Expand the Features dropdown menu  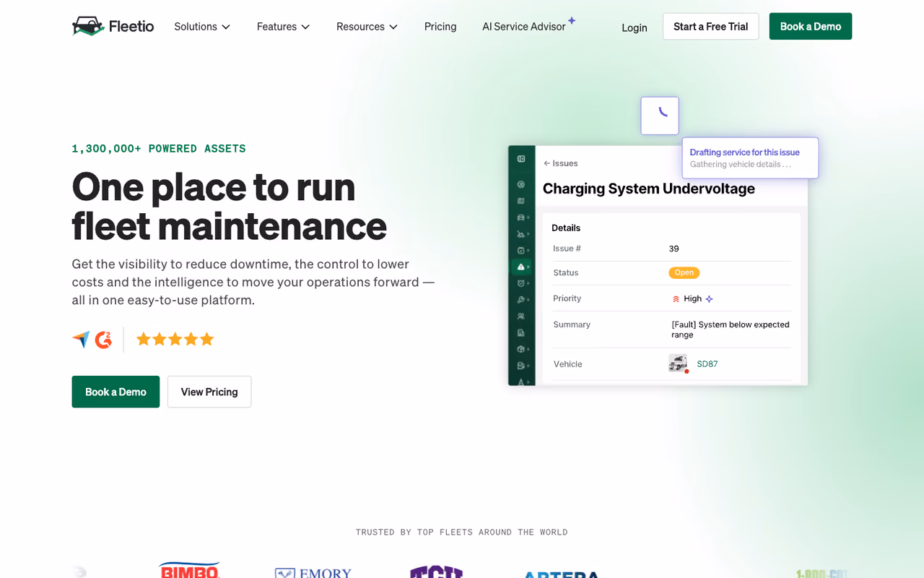(283, 27)
